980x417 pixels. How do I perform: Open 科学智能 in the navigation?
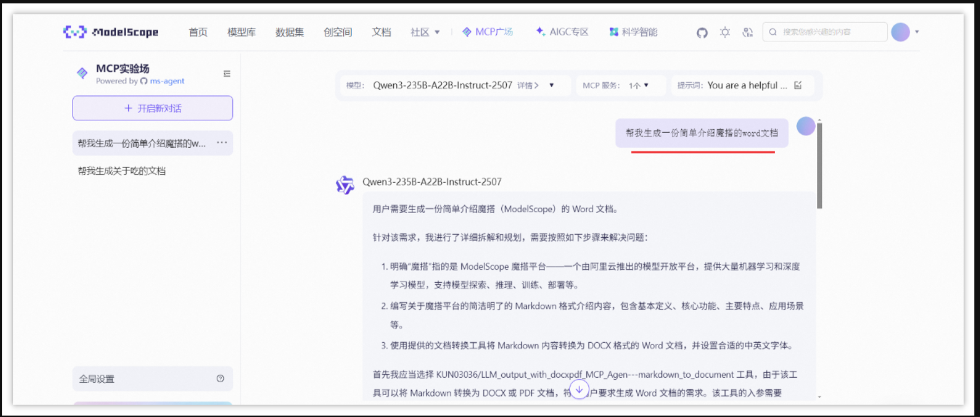click(x=633, y=32)
